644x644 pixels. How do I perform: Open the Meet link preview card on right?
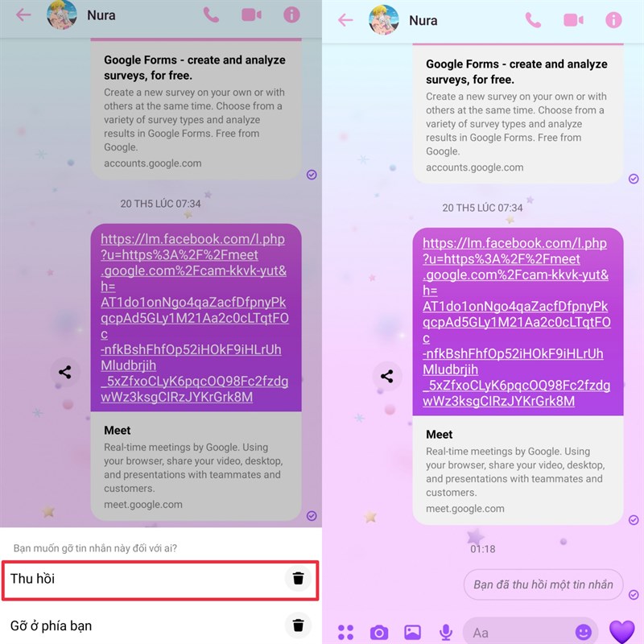click(x=518, y=471)
